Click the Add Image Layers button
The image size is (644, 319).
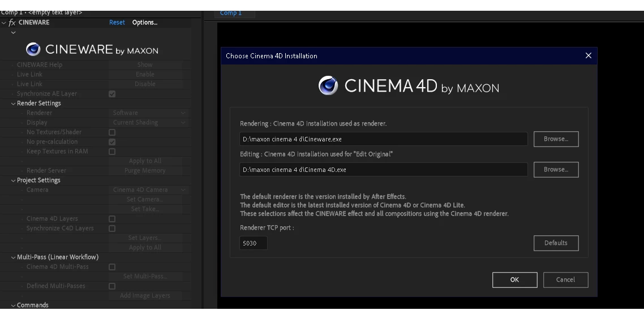click(x=145, y=296)
